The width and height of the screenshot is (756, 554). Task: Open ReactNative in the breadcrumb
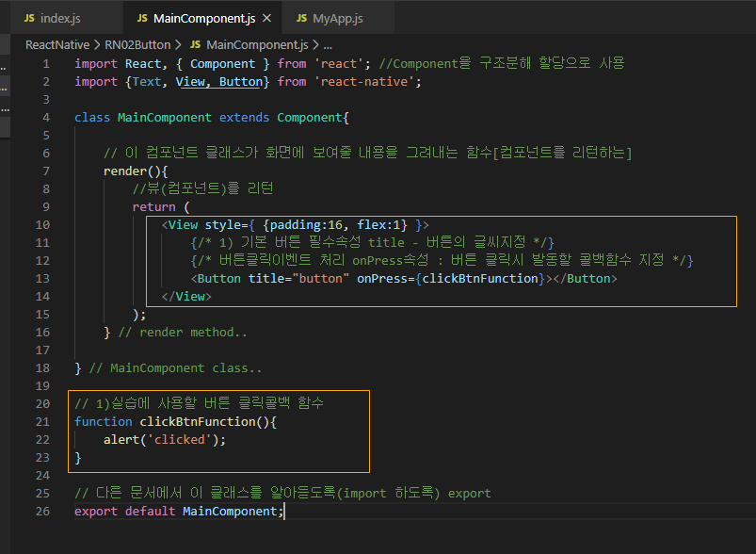click(57, 45)
